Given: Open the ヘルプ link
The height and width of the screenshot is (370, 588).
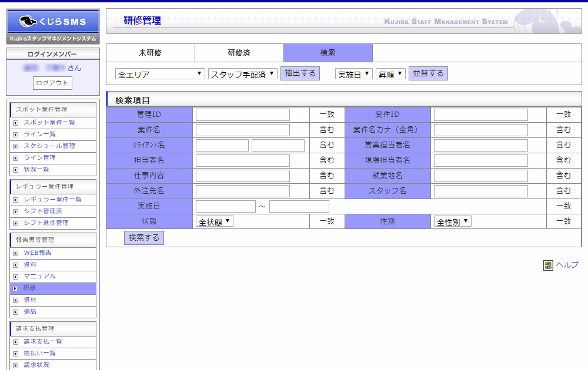Looking at the screenshot, I should (567, 265).
